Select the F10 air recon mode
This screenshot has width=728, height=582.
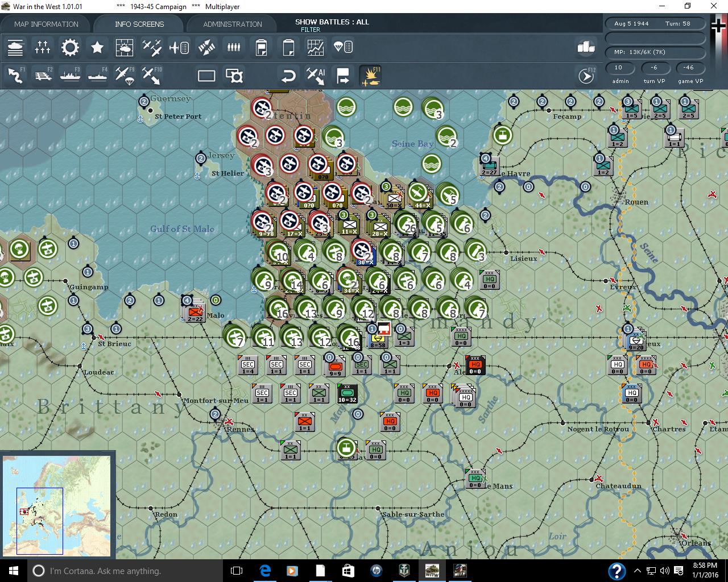pos(152,76)
